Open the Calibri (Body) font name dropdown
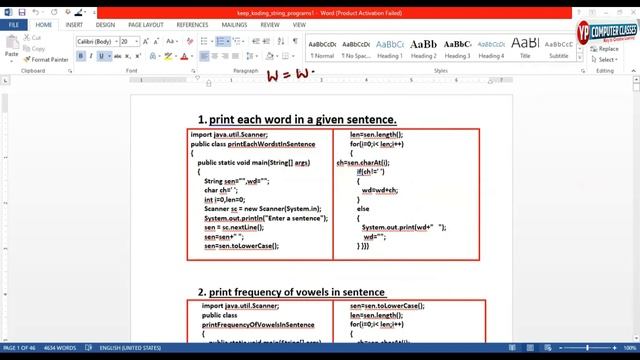The width and height of the screenshot is (640, 360). click(x=116, y=42)
